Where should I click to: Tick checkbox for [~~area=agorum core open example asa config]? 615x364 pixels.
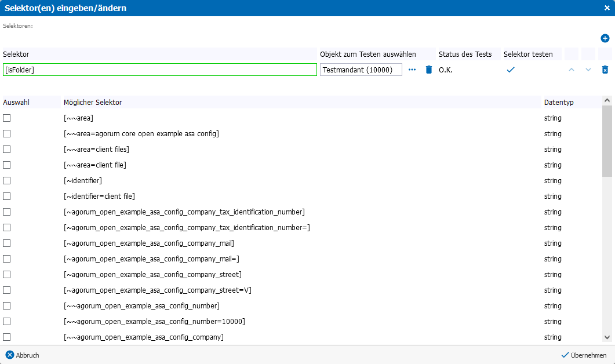[x=7, y=134]
